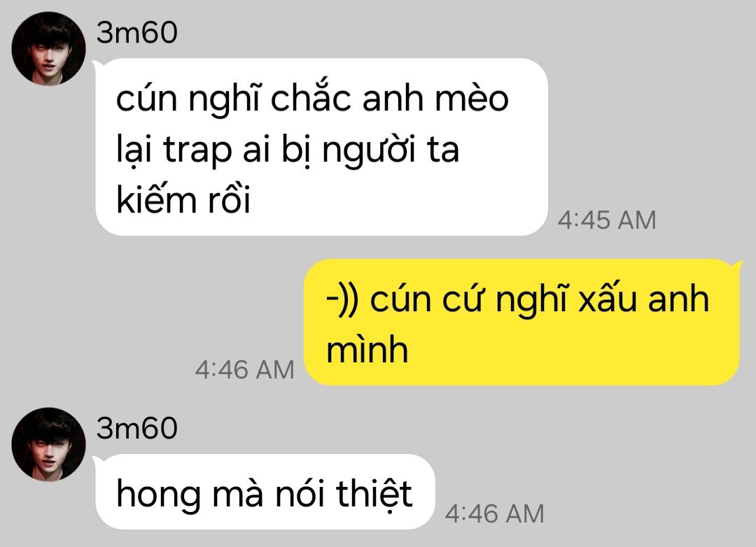
Task: Click 'kiếm rồi' at the end of the first message
Action: [x=183, y=199]
